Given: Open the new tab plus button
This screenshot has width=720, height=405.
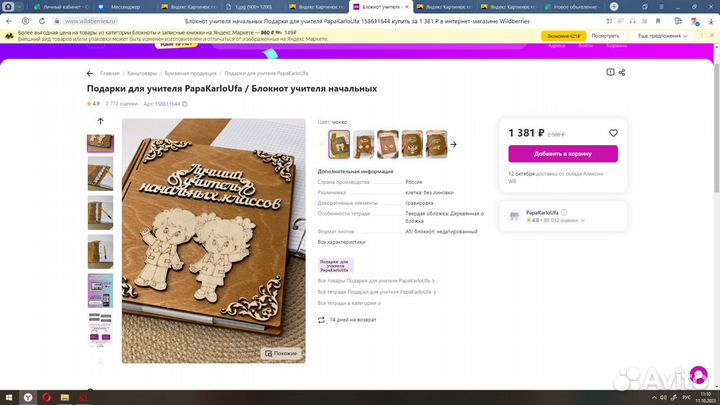Looking at the screenshot, I should click(x=614, y=7).
